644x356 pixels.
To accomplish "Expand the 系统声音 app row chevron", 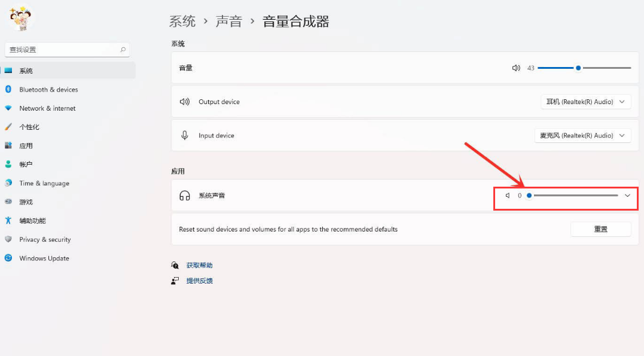I will tap(627, 195).
